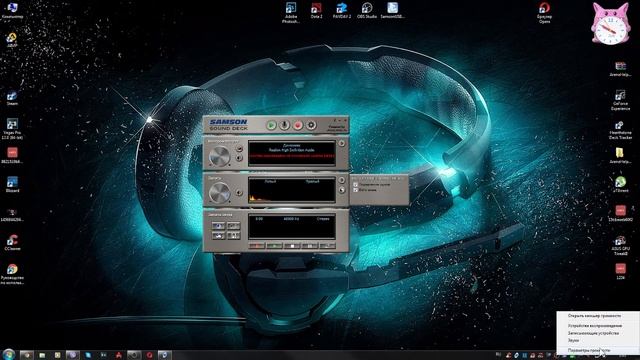
Task: Click the pause transport button under the recorder display
Action: coord(309,246)
